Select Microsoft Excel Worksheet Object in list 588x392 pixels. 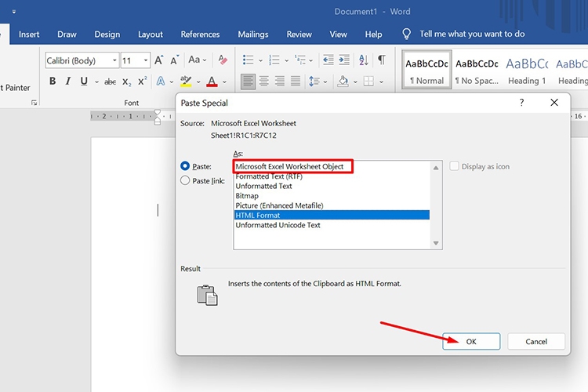(290, 166)
